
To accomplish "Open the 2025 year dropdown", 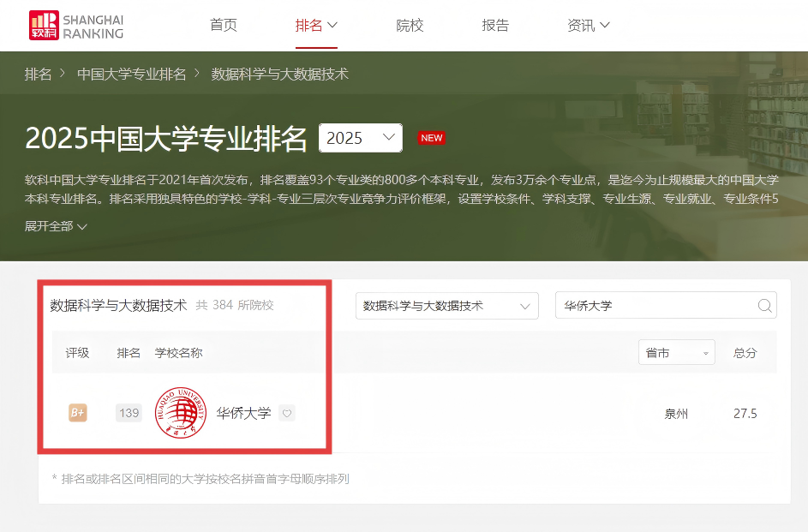I will point(361,138).
